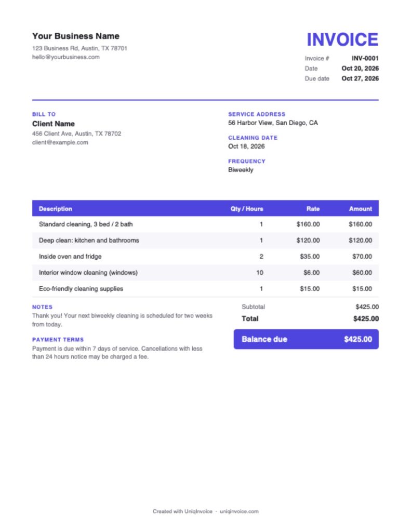Click the $35.00 rate cell
This screenshot has height=532, width=411.
(x=310, y=257)
